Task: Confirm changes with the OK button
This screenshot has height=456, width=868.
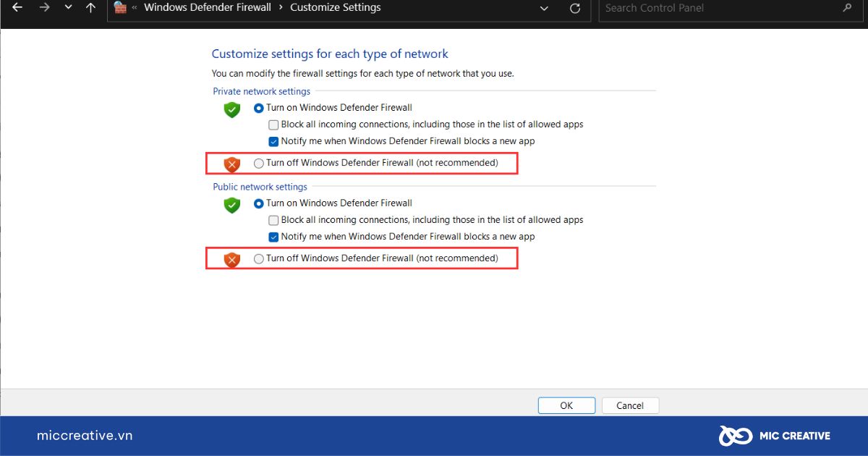Action: pos(566,405)
